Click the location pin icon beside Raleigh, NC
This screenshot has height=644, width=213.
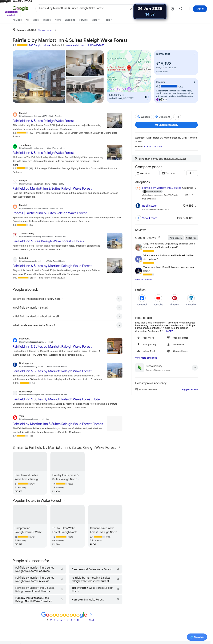[14, 30]
